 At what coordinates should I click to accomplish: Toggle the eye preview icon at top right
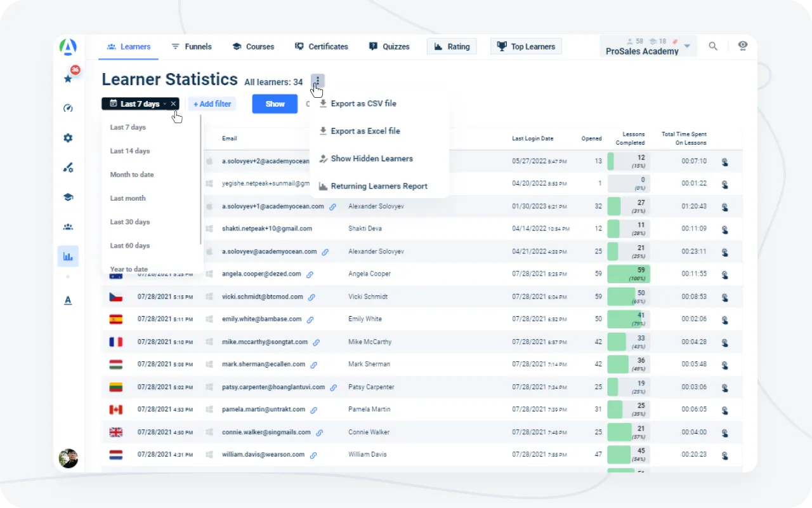point(743,46)
